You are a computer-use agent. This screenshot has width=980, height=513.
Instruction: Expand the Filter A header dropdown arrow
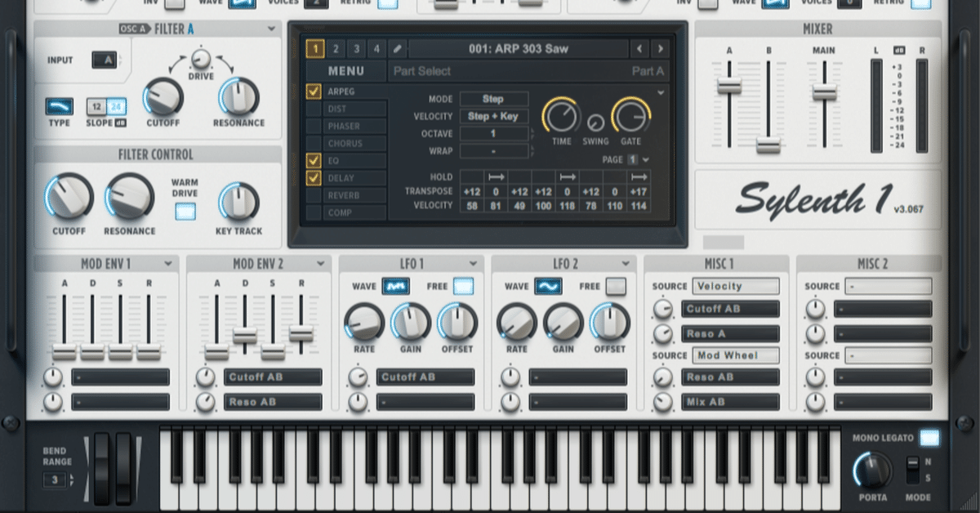(271, 29)
